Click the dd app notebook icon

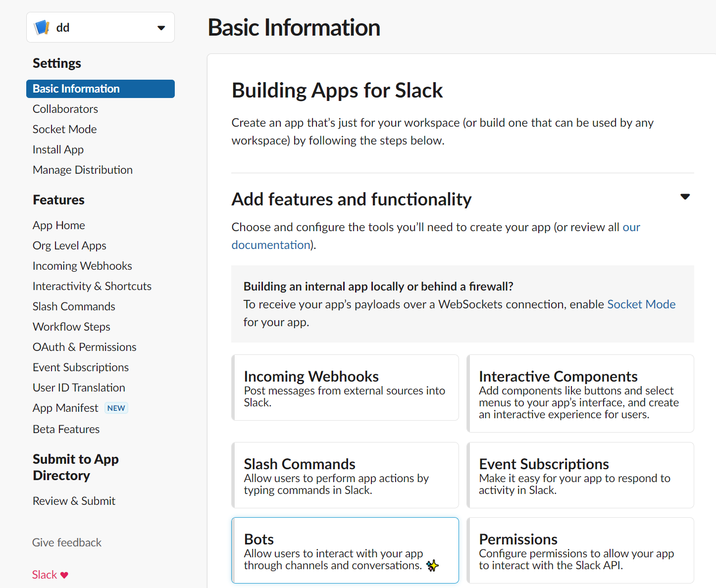coord(42,27)
